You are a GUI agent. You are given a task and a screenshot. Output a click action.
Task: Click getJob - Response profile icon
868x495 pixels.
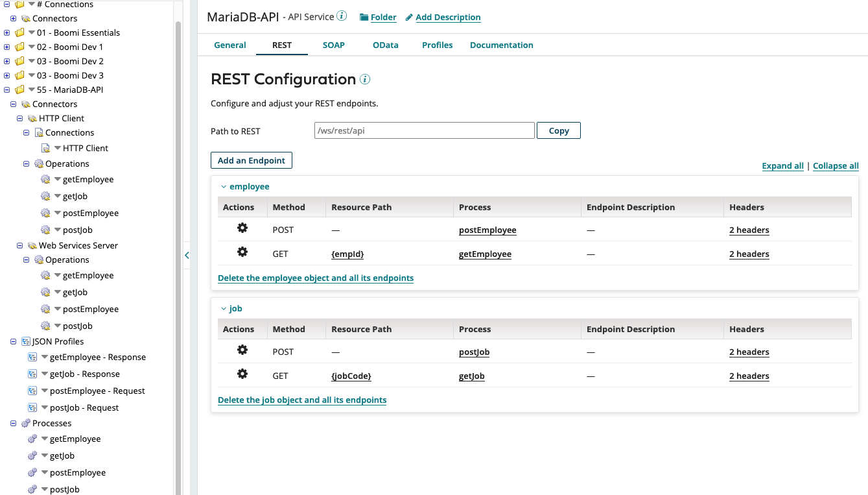(32, 374)
